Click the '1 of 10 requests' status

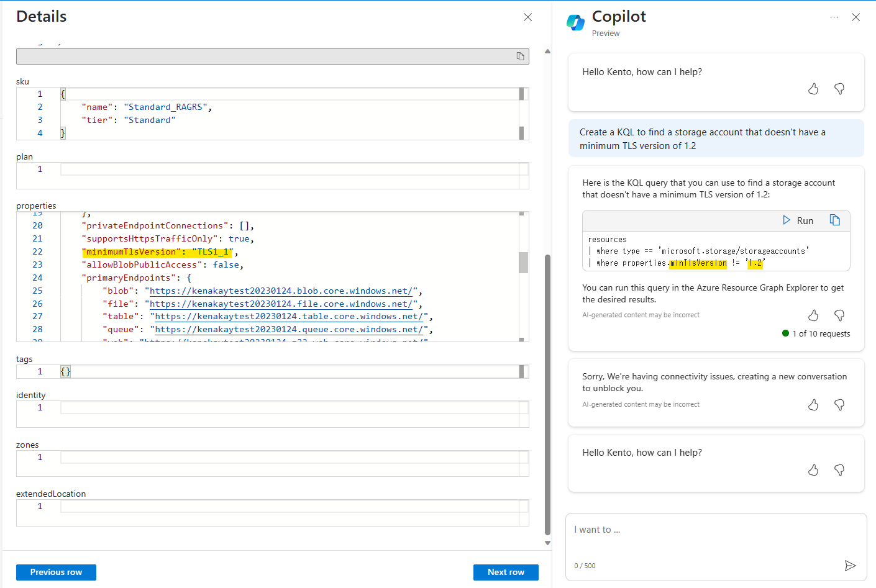816,333
